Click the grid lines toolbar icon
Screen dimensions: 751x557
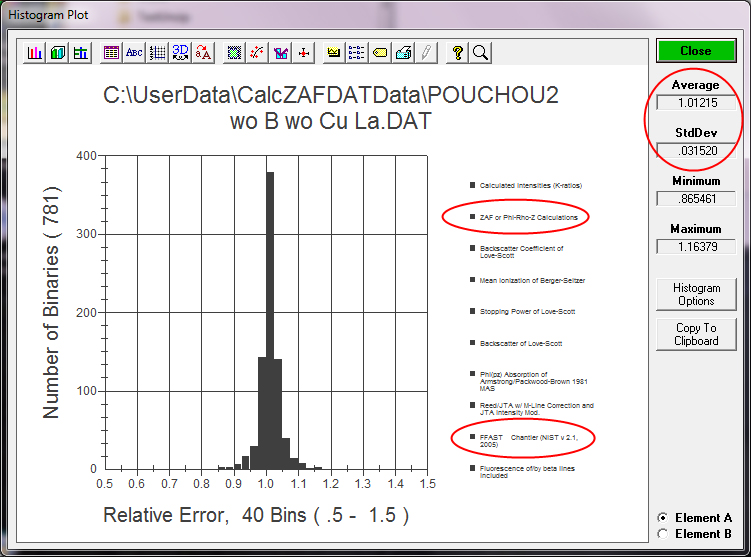pyautogui.click(x=157, y=52)
